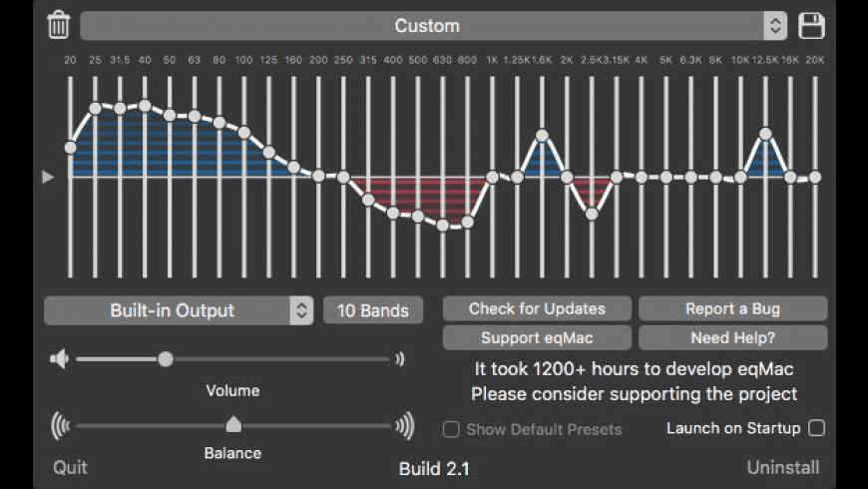Click the small triangle left of the equalizer
The image size is (868, 489).
click(x=48, y=177)
